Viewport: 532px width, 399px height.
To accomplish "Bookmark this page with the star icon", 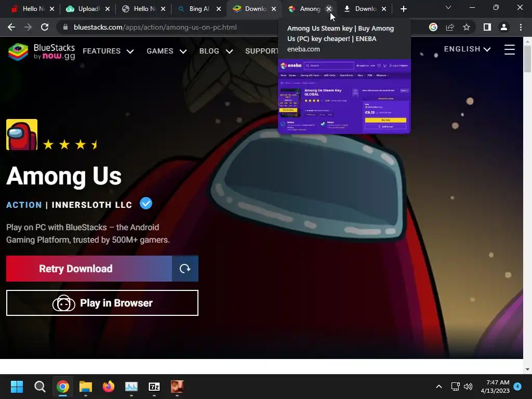I will pos(467,27).
